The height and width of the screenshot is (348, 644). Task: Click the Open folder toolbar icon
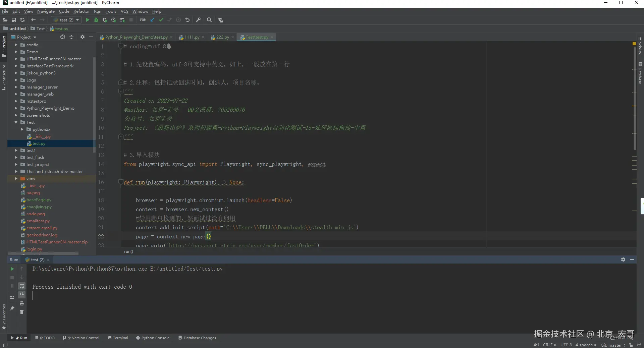coord(5,20)
